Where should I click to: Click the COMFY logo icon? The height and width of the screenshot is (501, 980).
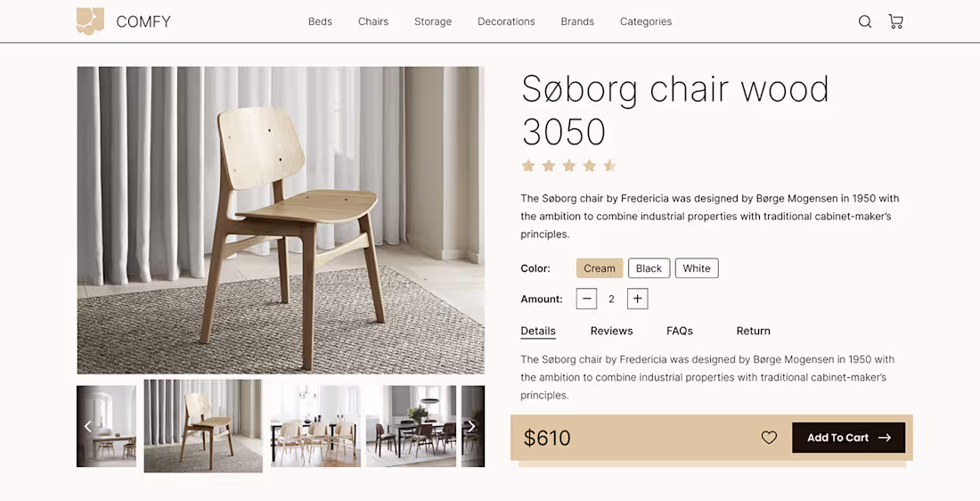pos(90,21)
